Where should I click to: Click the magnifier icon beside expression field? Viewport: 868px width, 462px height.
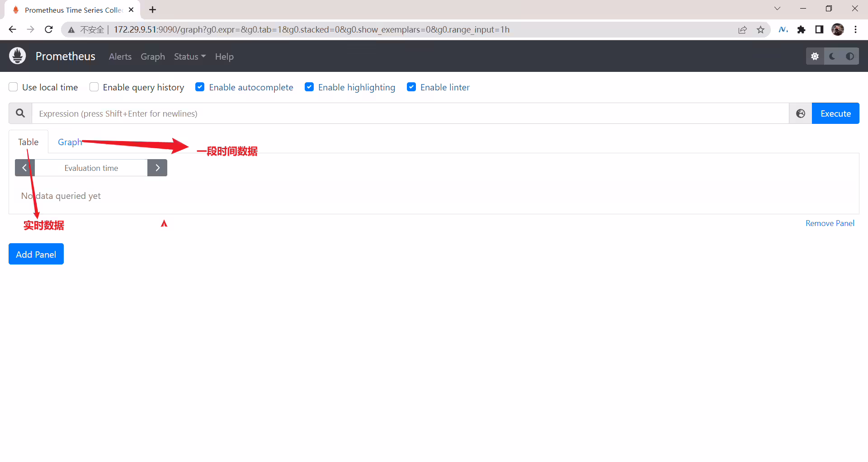[20, 113]
